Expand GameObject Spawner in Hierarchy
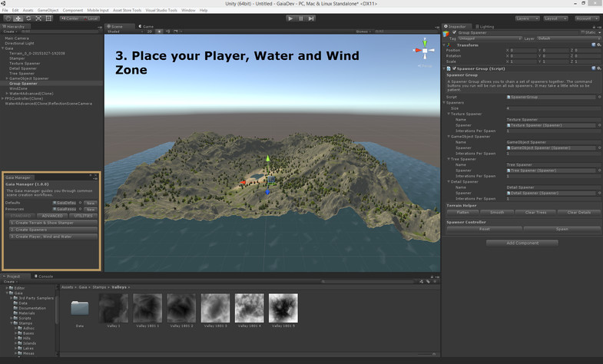This screenshot has height=364, width=603. click(x=7, y=78)
